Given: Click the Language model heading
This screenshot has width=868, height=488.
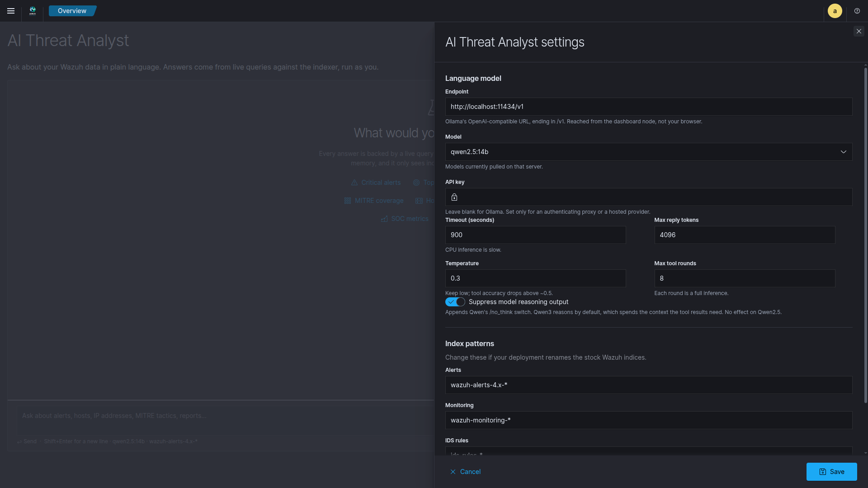Looking at the screenshot, I should (x=473, y=78).
